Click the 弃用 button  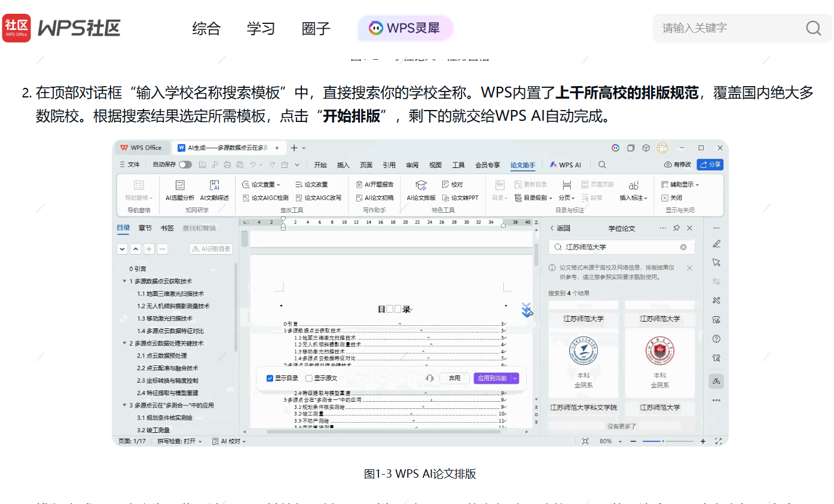click(x=454, y=378)
